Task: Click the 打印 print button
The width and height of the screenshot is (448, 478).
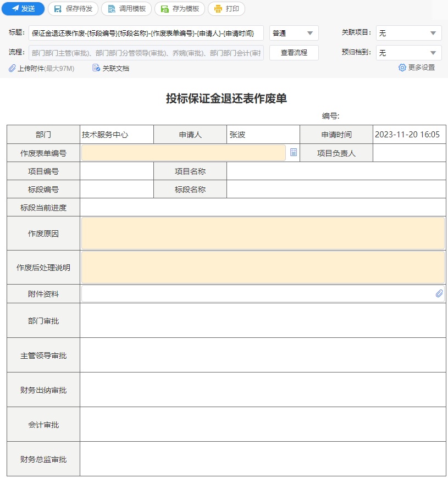Action: coord(226,9)
